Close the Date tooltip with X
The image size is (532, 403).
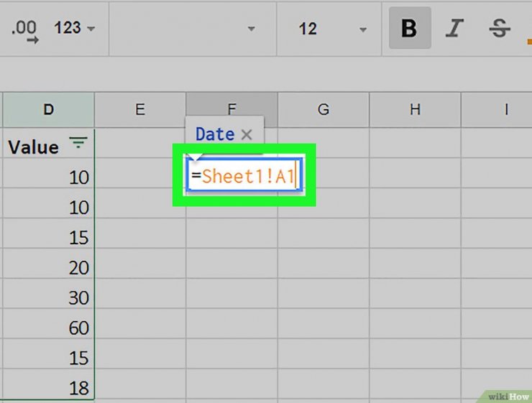(247, 134)
